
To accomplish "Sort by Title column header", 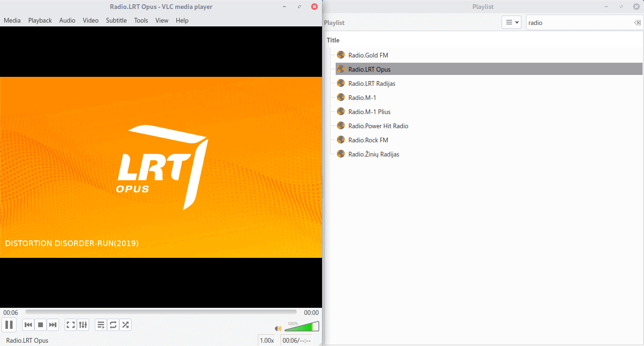I will tap(333, 40).
